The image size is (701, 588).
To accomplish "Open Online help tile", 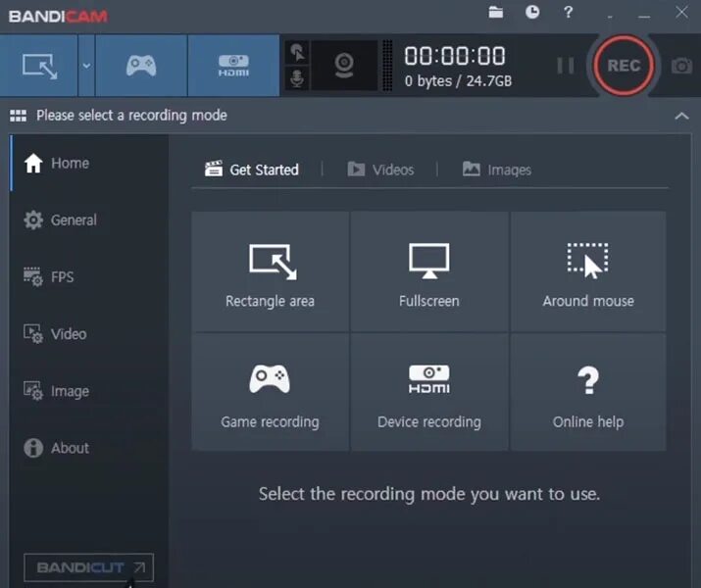I will (588, 392).
